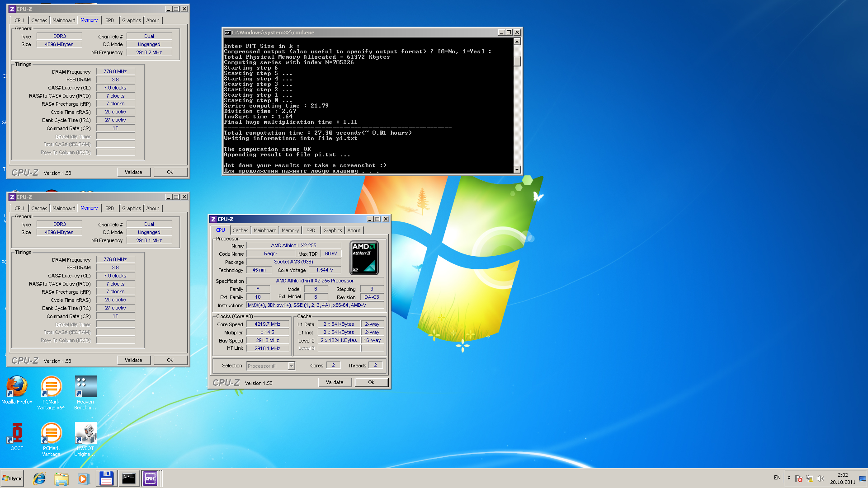Open SPD tab in front CPU-Z window
Screen dimensions: 868x488
coord(311,230)
